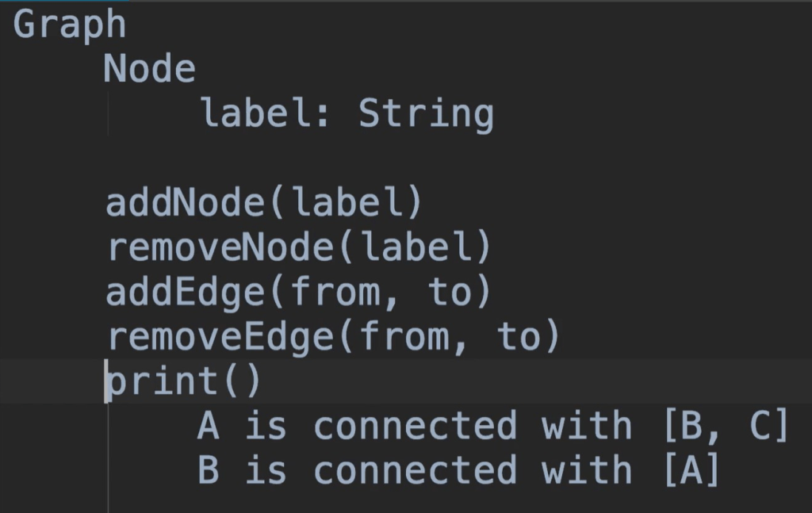Image resolution: width=812 pixels, height=513 pixels.
Task: Click the to parameter in removeEdge
Action: (x=520, y=339)
